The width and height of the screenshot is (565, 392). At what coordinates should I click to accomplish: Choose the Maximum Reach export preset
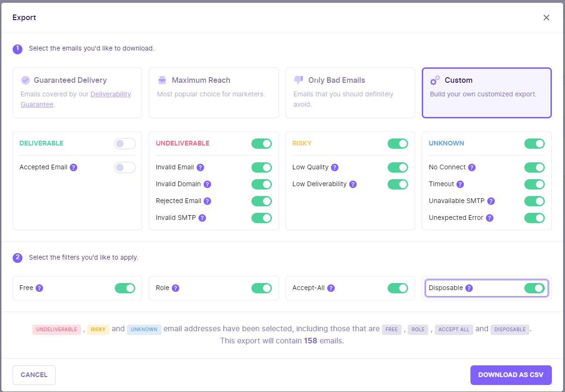214,93
